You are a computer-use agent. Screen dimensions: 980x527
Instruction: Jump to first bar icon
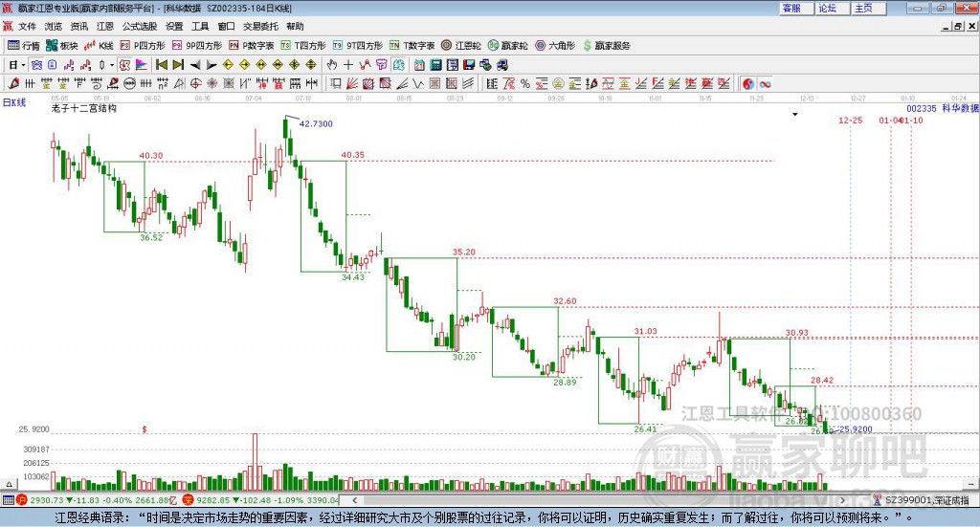(161, 65)
